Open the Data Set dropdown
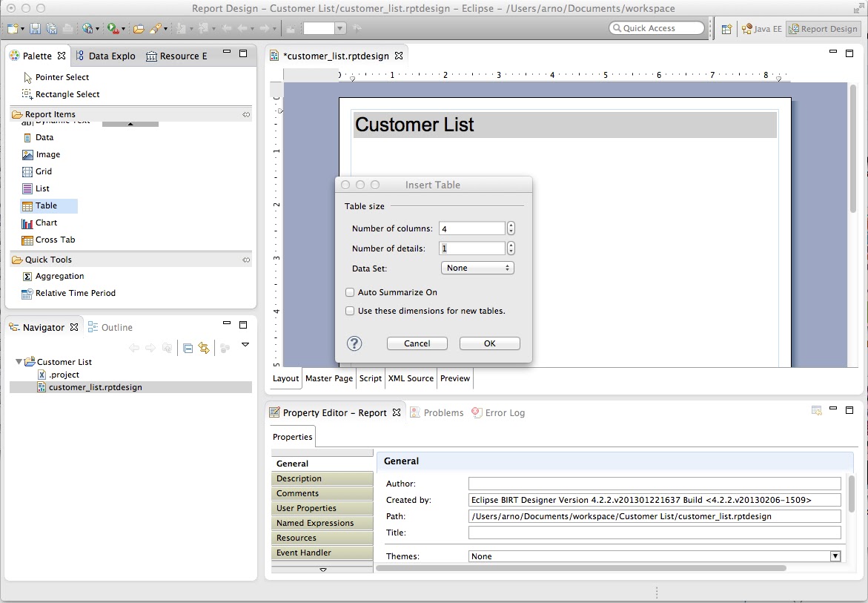Viewport: 868px width, 603px height. [x=477, y=268]
